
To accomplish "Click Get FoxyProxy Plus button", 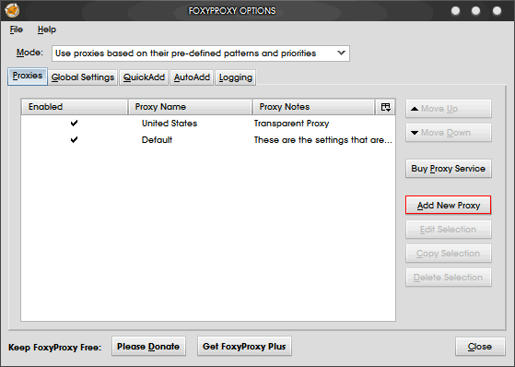I will coord(244,347).
